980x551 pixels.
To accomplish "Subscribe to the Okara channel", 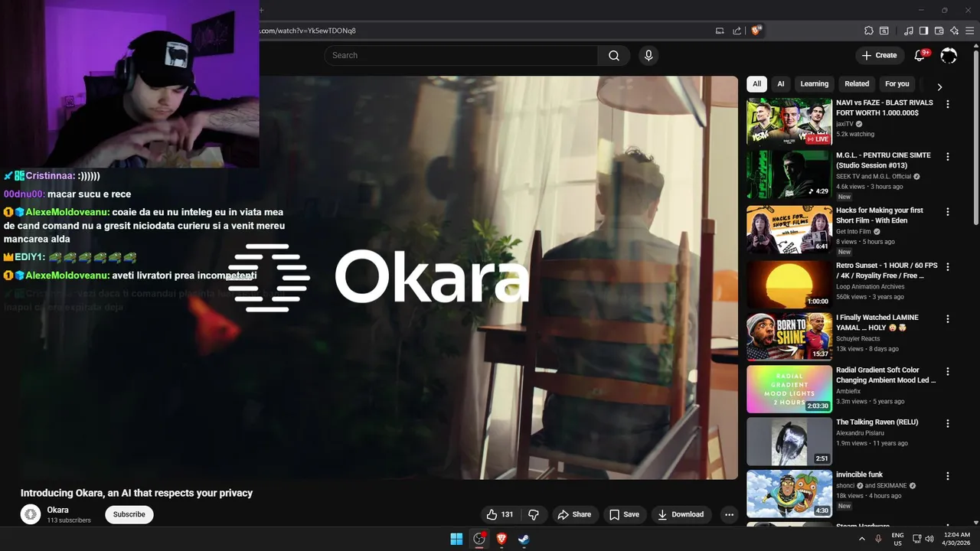I will (129, 514).
